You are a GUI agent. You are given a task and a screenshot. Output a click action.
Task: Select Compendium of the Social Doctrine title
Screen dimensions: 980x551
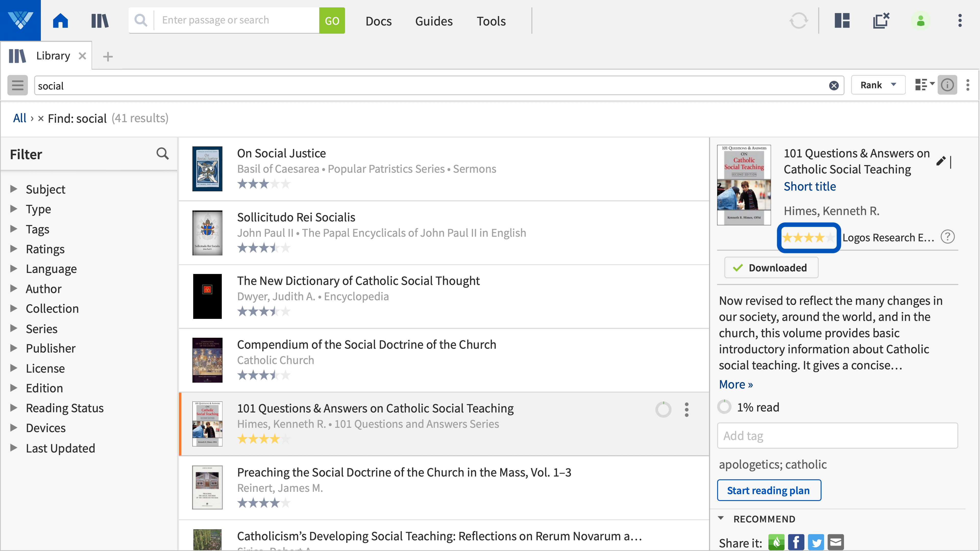click(366, 345)
